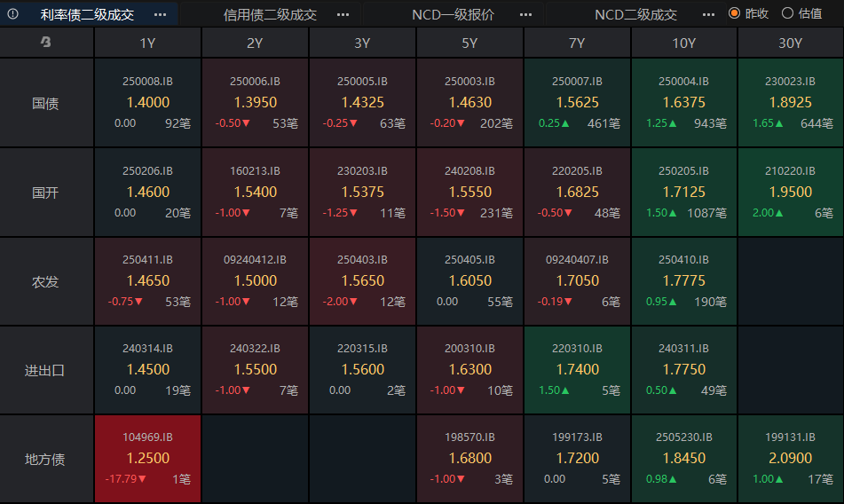
Task: Click the 943笔 trade count
Action: tap(710, 123)
